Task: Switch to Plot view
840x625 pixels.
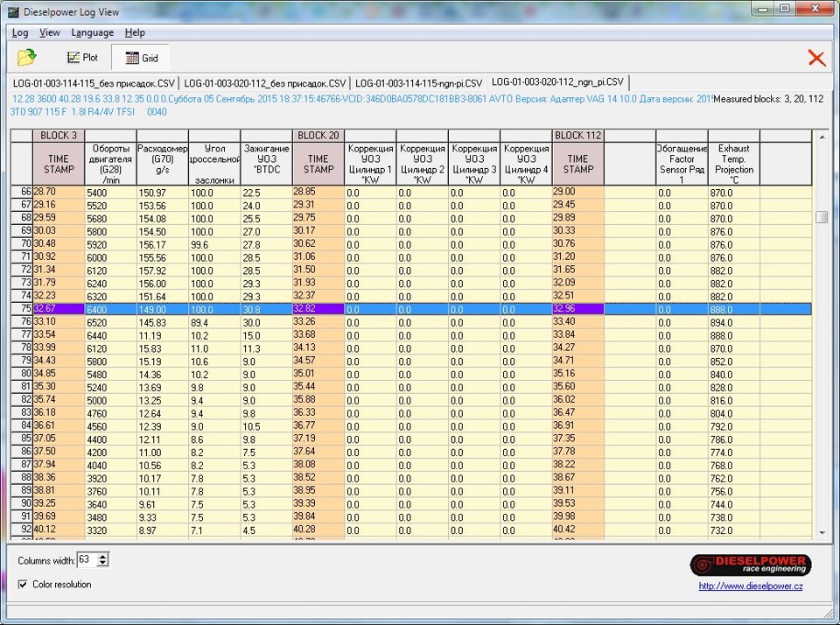Action: point(82,58)
